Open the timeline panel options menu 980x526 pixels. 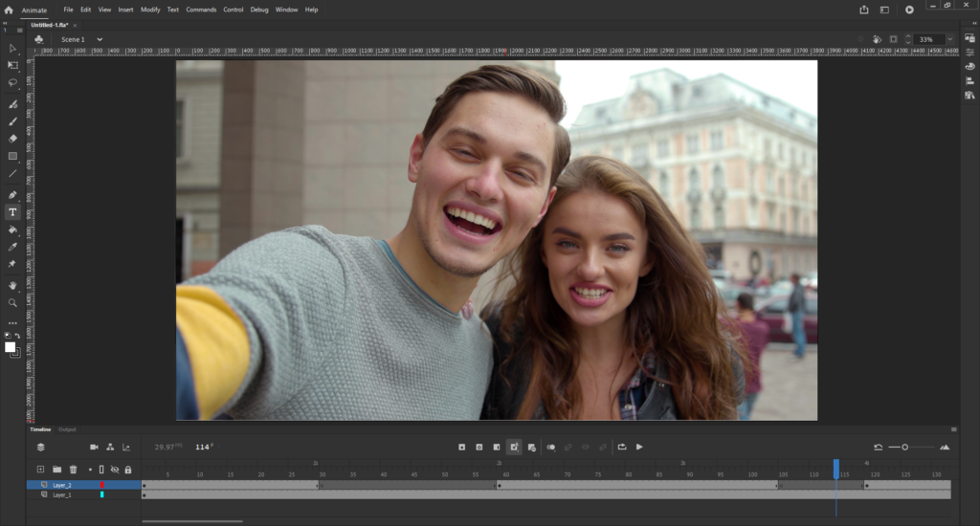click(x=953, y=429)
